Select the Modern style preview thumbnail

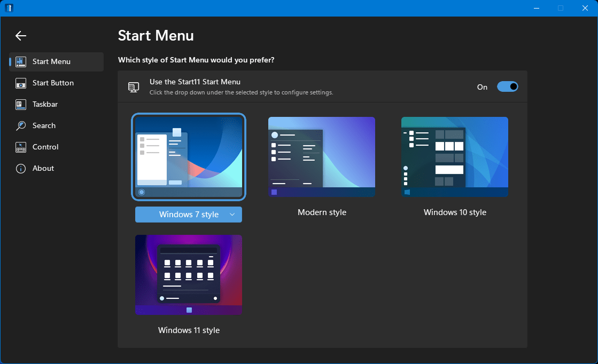pos(322,157)
